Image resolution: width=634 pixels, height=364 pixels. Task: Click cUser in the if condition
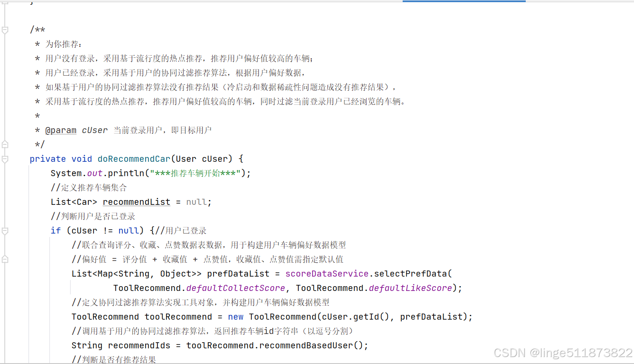pyautogui.click(x=84, y=230)
